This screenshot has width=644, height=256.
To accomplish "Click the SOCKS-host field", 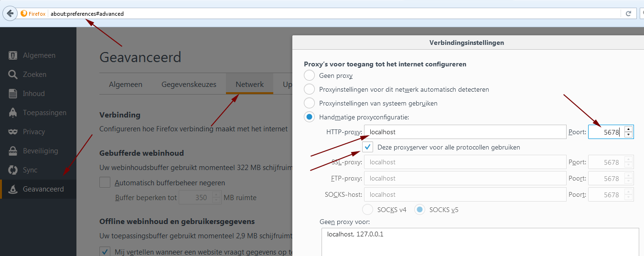I will tap(465, 194).
